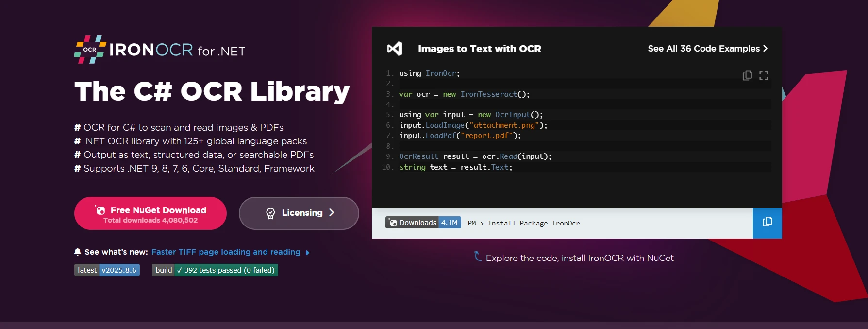Click The C# OCR Library heading

[x=212, y=91]
